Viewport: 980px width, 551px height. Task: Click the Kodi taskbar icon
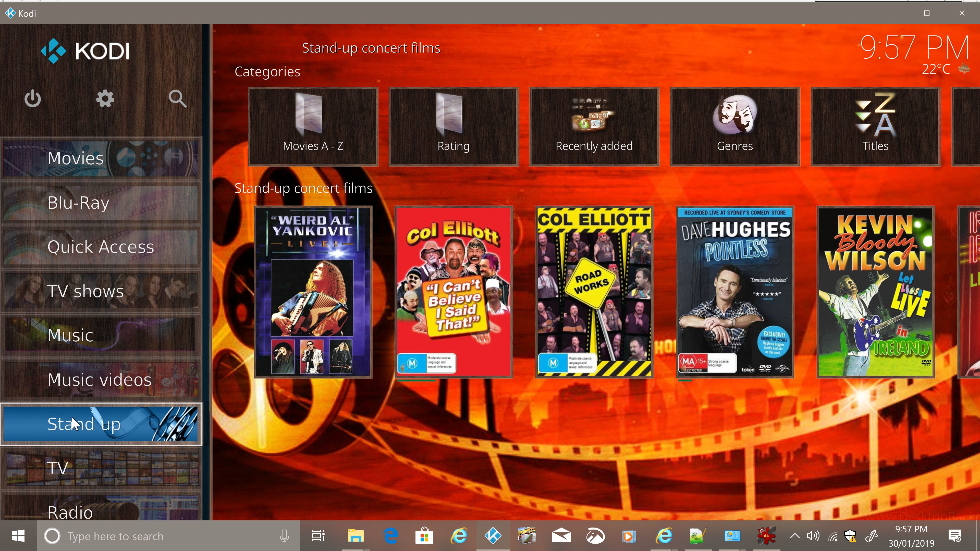tap(493, 536)
